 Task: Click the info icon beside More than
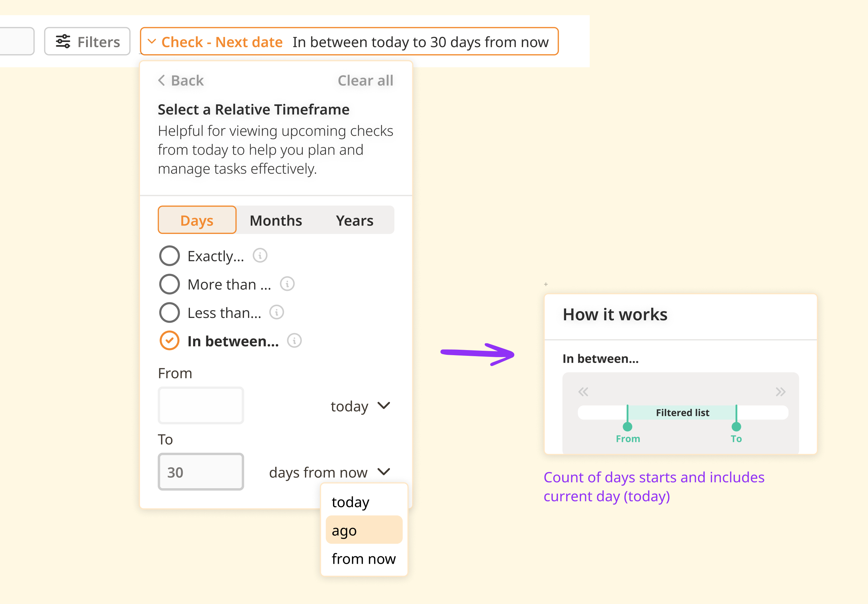point(287,284)
